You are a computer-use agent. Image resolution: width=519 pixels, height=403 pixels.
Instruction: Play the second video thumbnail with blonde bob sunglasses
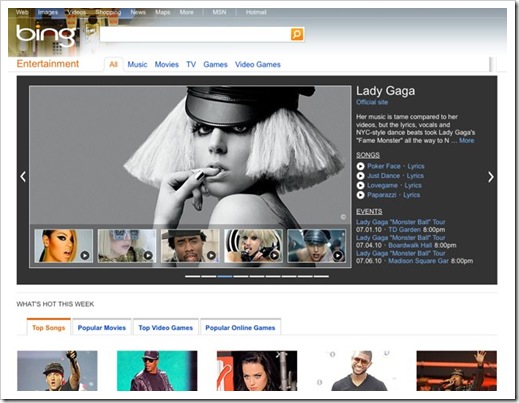[x=127, y=246]
